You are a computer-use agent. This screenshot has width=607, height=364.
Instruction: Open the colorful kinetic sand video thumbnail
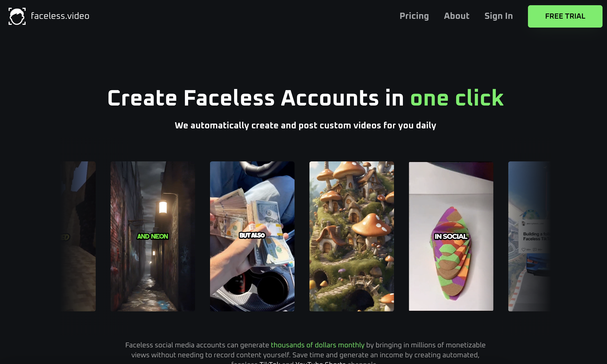[x=451, y=236]
